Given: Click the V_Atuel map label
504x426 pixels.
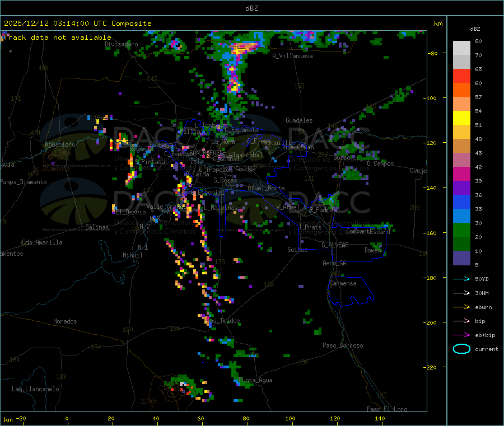Looking at the screenshot, I should click(288, 207).
